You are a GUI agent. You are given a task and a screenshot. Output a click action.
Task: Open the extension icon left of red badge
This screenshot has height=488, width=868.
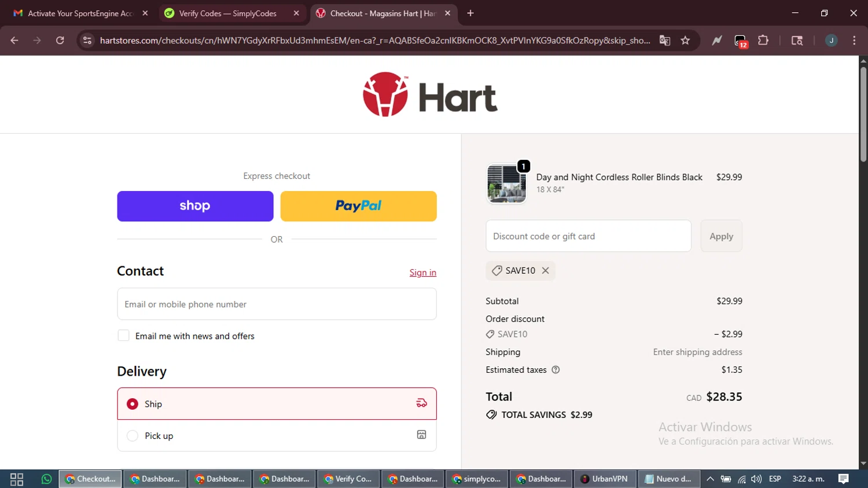tap(717, 41)
